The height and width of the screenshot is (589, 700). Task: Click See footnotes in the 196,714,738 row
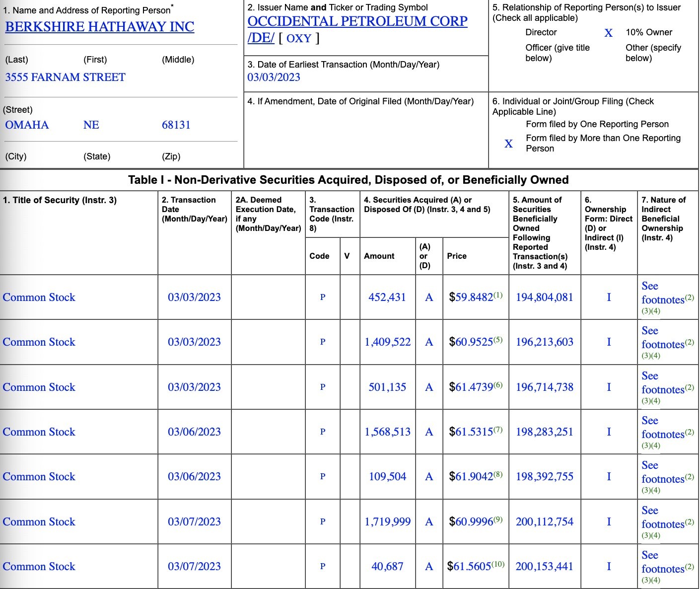pyautogui.click(x=663, y=383)
